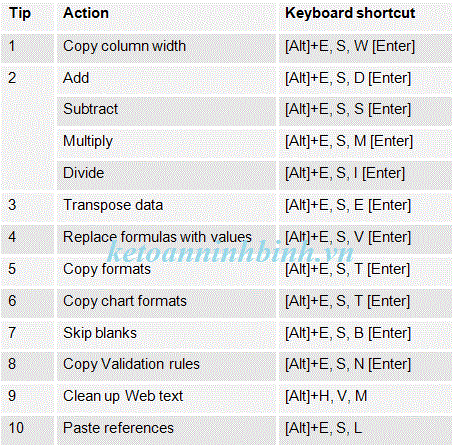Screen dimensions: 457x447
Task: Select 'Replace formulas with values' cell
Action: (166, 239)
